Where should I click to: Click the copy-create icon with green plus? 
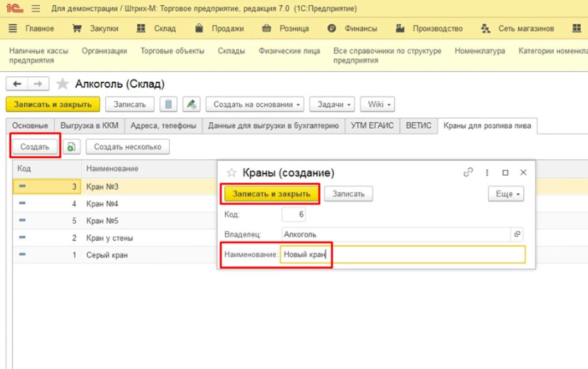point(71,147)
